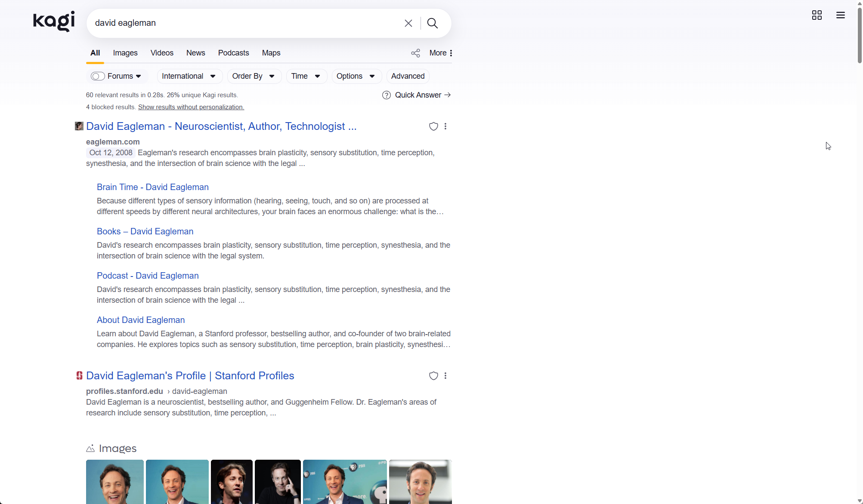Click the Kagi logo

tap(54, 21)
